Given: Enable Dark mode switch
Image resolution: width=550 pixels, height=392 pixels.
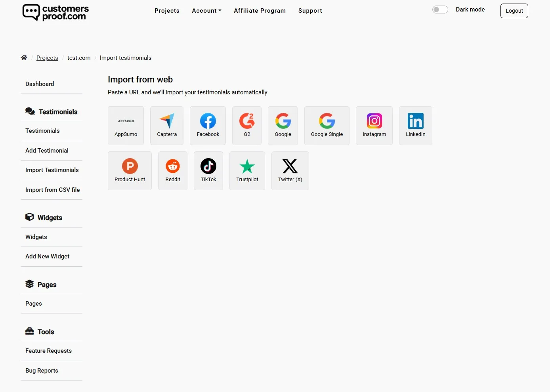Looking at the screenshot, I should point(440,9).
